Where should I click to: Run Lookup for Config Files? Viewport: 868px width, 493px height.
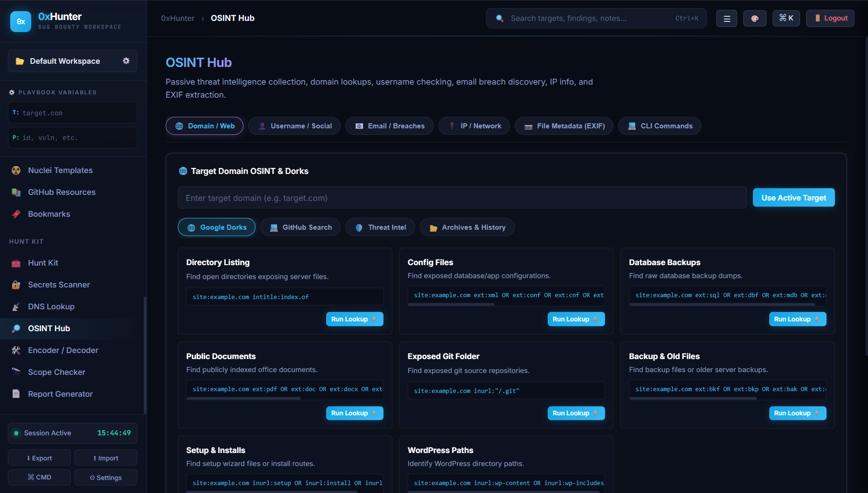click(576, 319)
